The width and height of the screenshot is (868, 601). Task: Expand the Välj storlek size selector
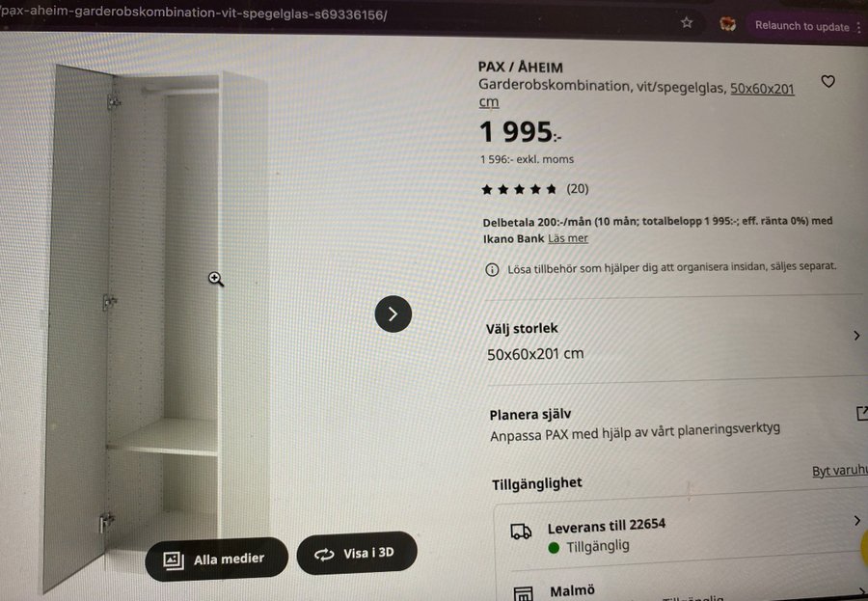pos(674,341)
